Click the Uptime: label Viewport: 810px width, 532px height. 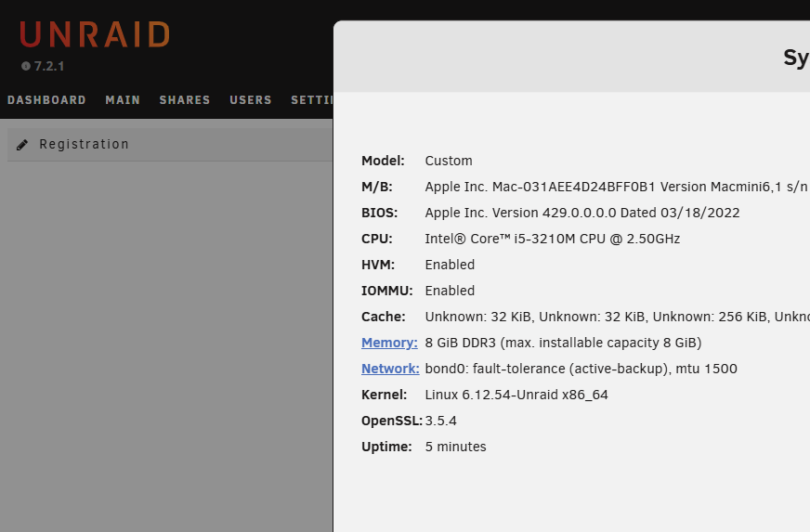tap(386, 447)
